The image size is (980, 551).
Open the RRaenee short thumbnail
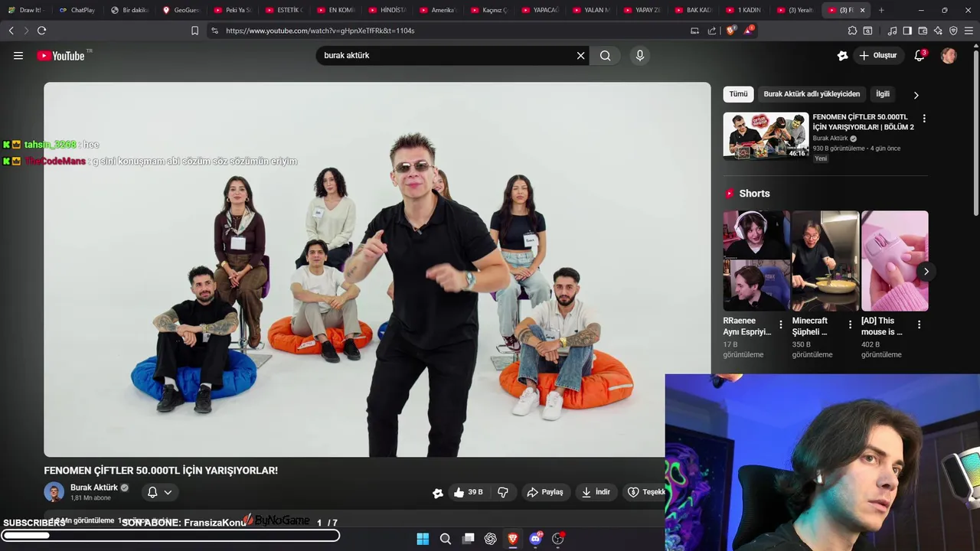[756, 261]
